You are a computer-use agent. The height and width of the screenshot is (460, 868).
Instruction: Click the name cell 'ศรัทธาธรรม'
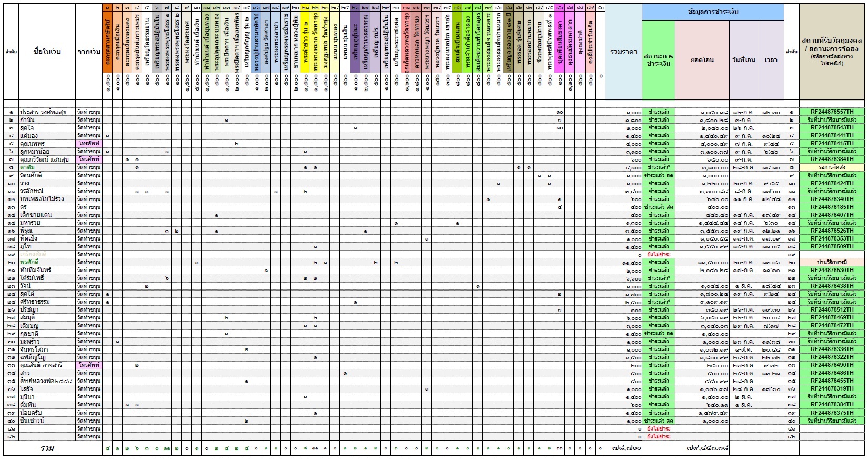pos(47,302)
